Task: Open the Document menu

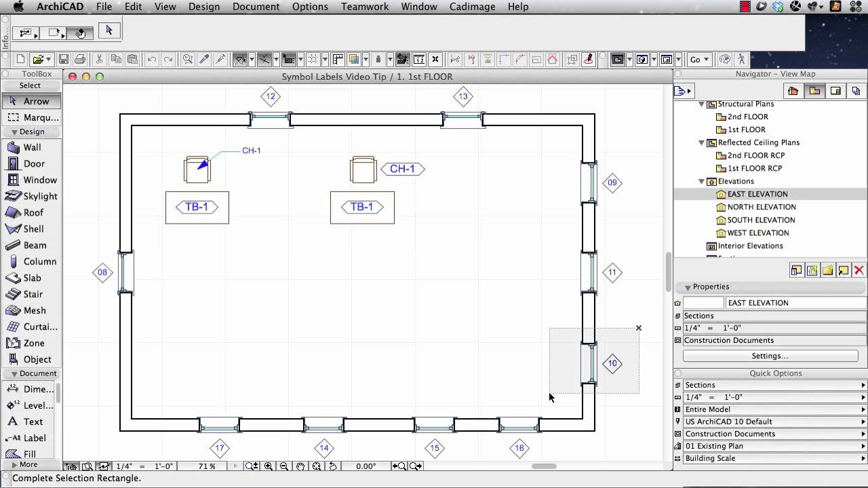Action: coord(256,7)
